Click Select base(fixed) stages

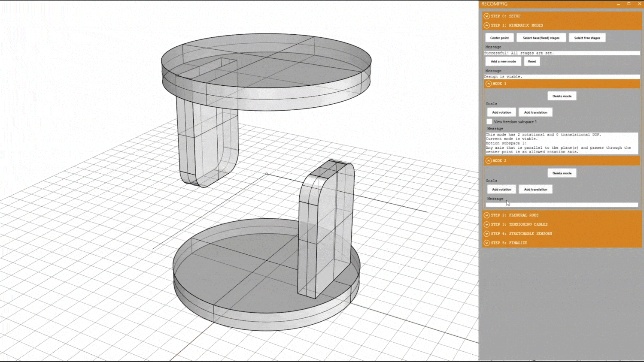541,37
